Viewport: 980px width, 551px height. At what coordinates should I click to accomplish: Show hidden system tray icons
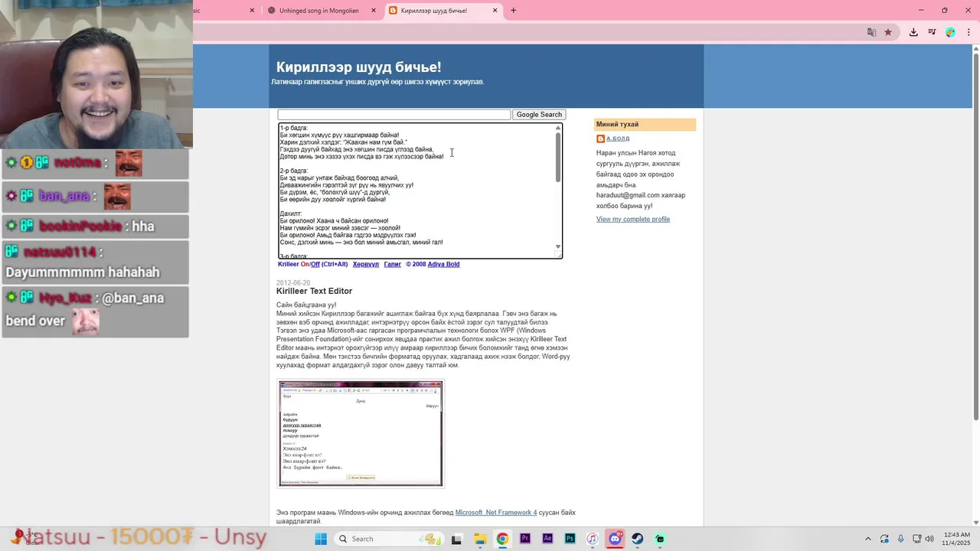point(867,539)
